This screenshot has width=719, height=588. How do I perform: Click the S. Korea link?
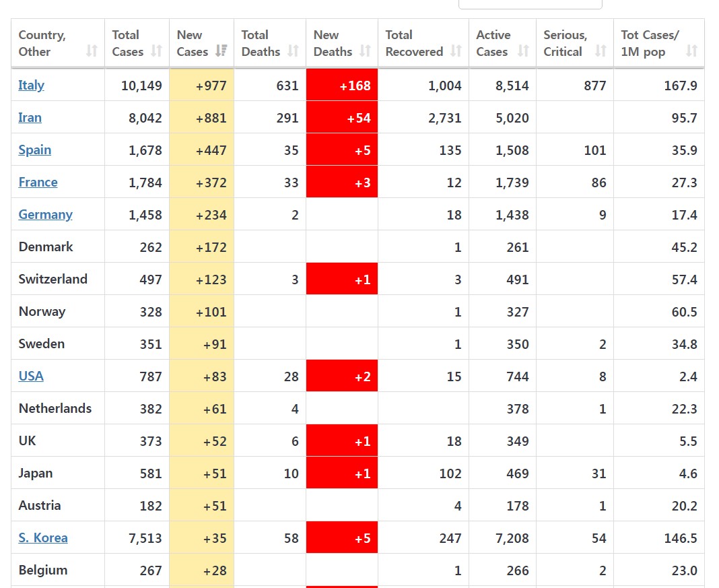43,537
